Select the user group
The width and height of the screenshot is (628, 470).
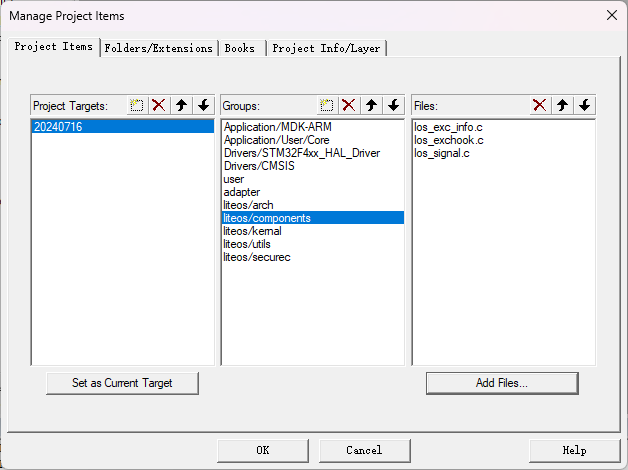click(312, 179)
